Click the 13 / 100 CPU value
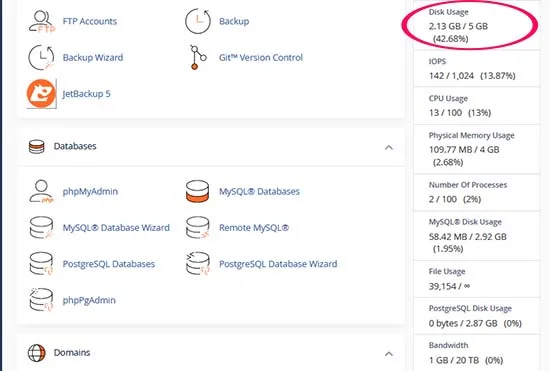Viewport: 550px width, 371px height. tap(445, 113)
